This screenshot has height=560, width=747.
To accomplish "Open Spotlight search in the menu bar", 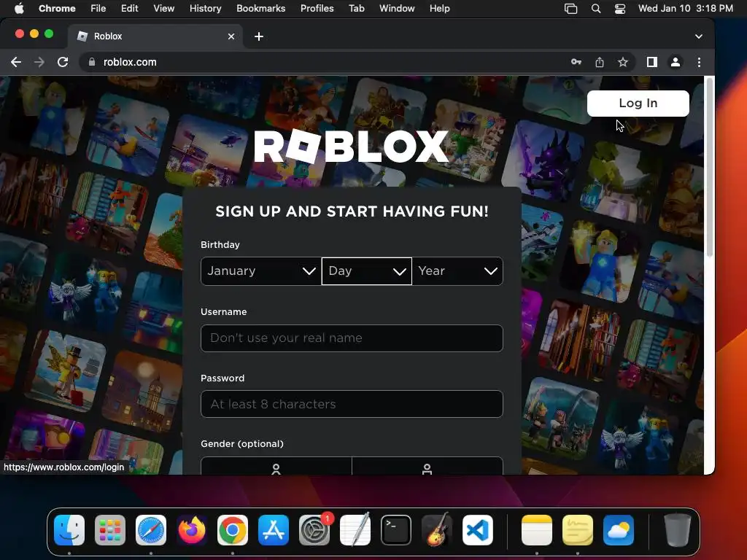I will pos(595,8).
